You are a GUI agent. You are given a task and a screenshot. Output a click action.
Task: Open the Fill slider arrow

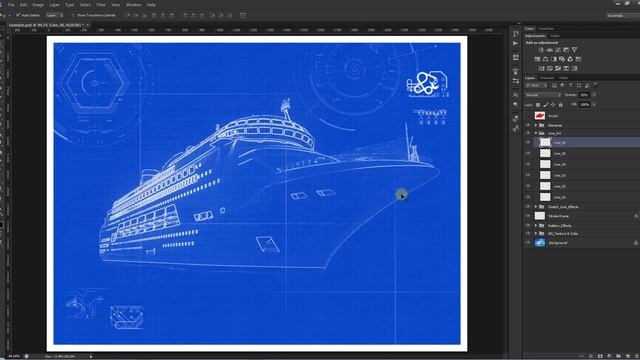(x=594, y=105)
